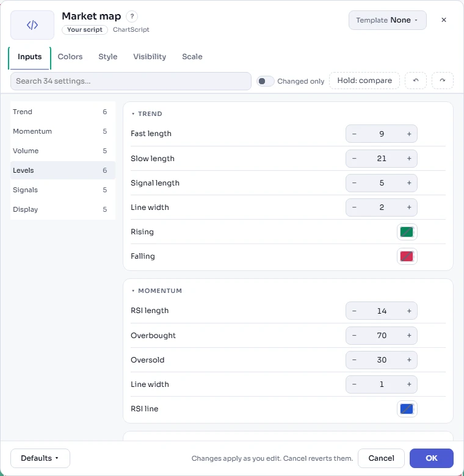Image resolution: width=464 pixels, height=476 pixels.
Task: Select Momentum category in sidebar
Action: 62,131
